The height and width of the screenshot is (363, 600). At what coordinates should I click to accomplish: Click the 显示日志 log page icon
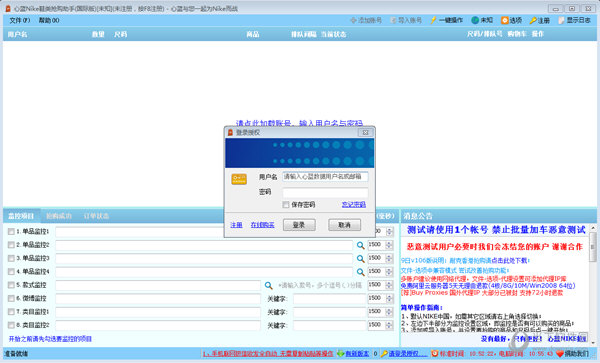tap(561, 20)
